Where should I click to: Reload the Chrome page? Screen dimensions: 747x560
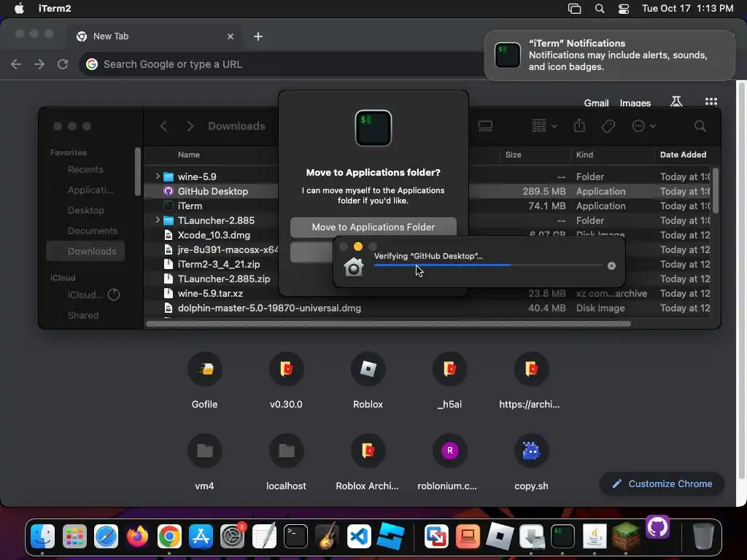coord(63,64)
